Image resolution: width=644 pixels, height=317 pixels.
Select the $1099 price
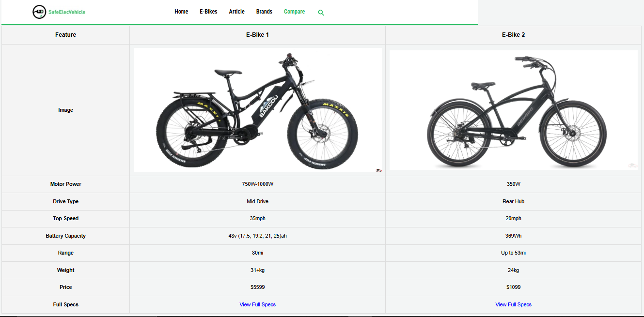click(513, 287)
